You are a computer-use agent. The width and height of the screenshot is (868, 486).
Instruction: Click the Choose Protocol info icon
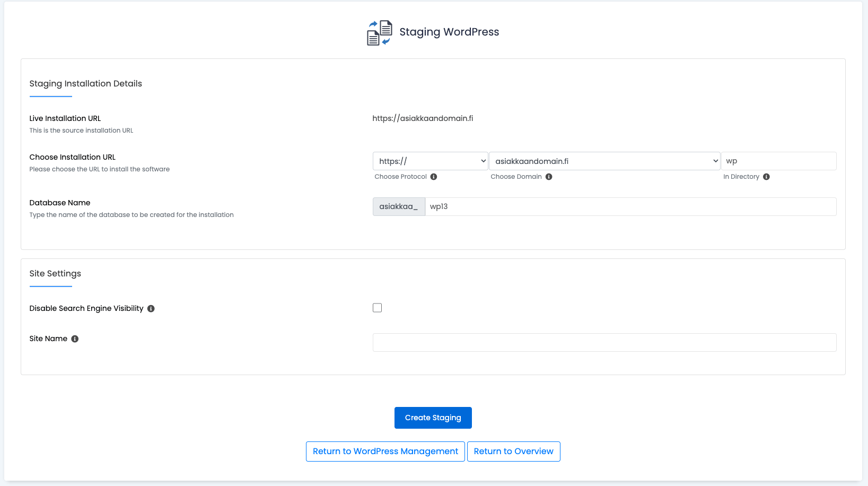(x=434, y=177)
